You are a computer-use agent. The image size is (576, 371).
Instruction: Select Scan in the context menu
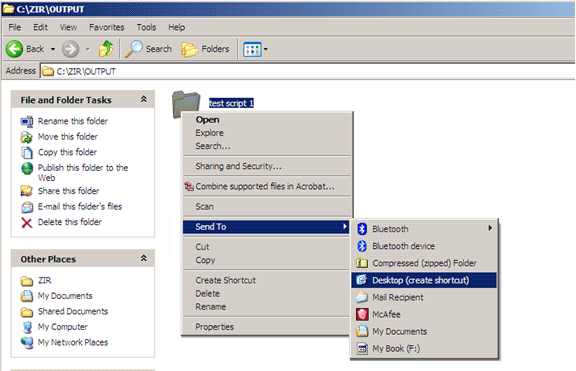[266, 207]
